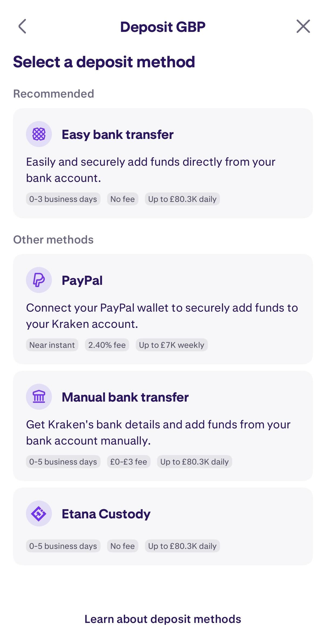Click the Etana Custody diamond icon
This screenshot has height=644, width=326.
[39, 513]
